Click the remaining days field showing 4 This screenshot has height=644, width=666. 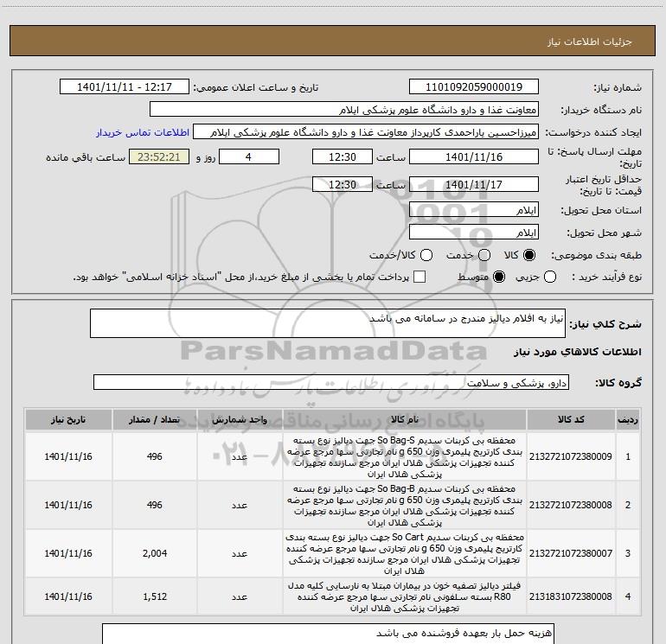tap(249, 156)
